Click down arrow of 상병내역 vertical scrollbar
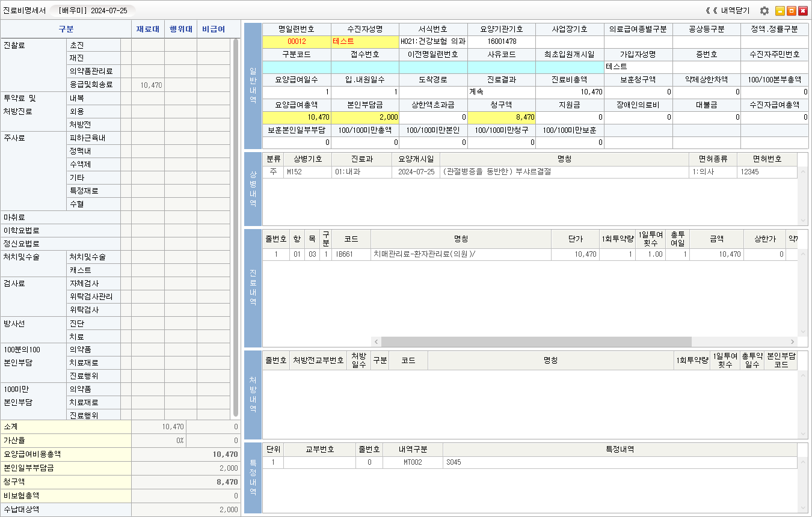The height and width of the screenshot is (517, 812). (802, 221)
